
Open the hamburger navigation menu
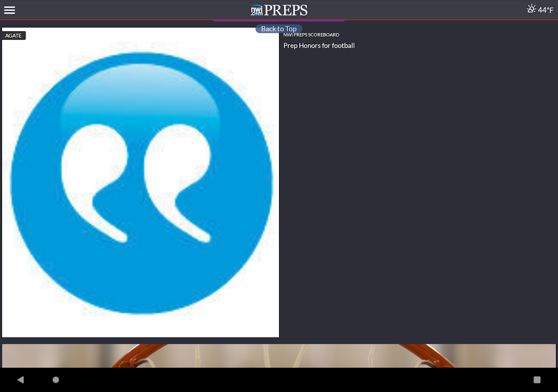coord(10,10)
